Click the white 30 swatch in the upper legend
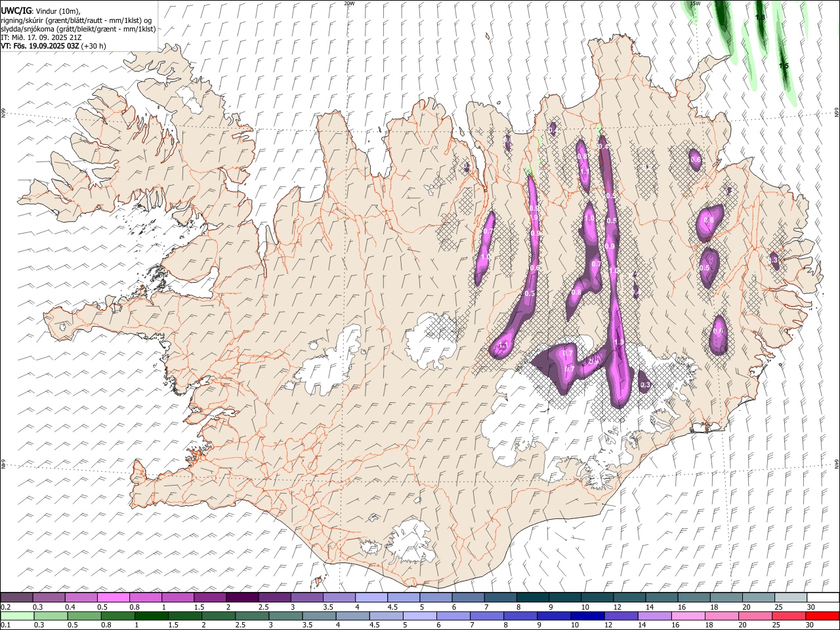Screen dimensions: 840x630 (822, 597)
